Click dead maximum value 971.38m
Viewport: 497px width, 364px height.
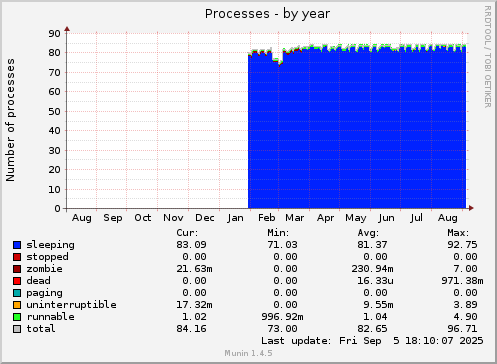click(x=462, y=281)
